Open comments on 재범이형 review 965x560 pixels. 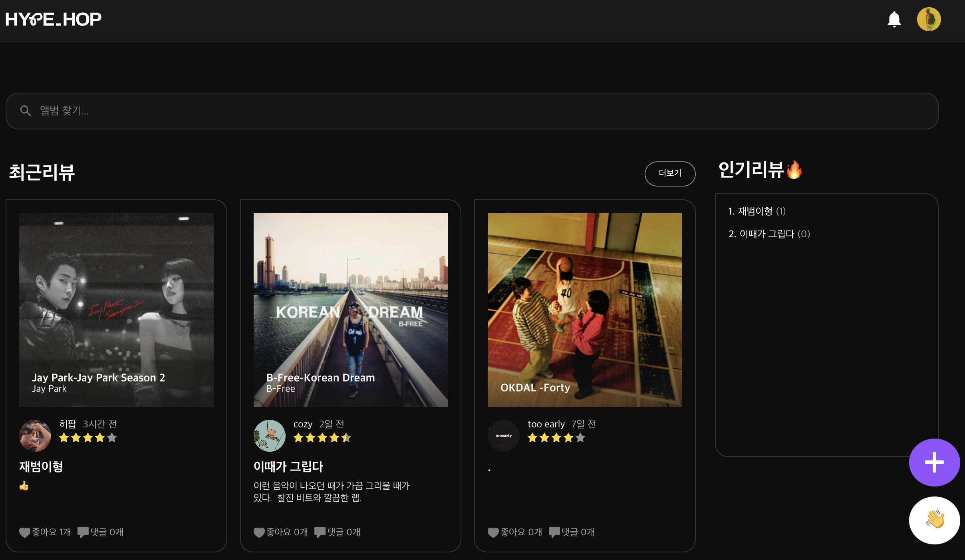pos(101,532)
